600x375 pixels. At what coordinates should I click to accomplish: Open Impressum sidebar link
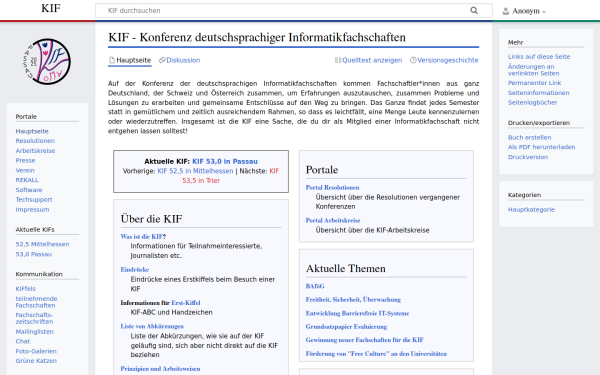[32, 209]
